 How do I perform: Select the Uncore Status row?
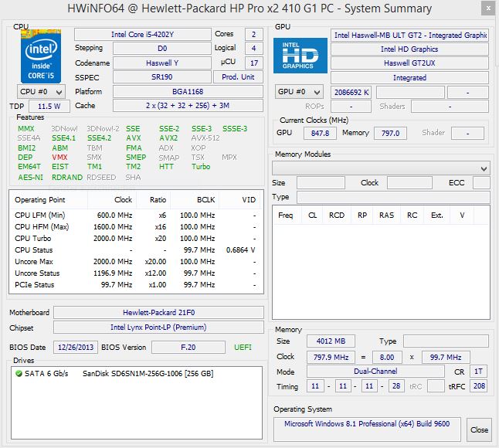[x=135, y=273]
